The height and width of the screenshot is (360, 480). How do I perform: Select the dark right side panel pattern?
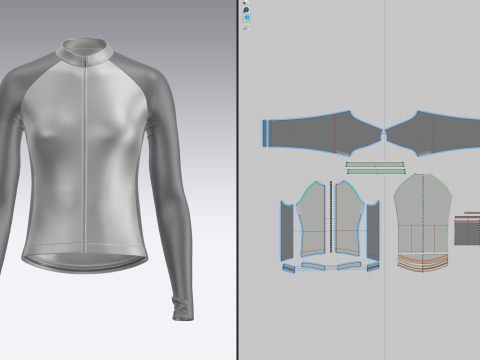373,230
